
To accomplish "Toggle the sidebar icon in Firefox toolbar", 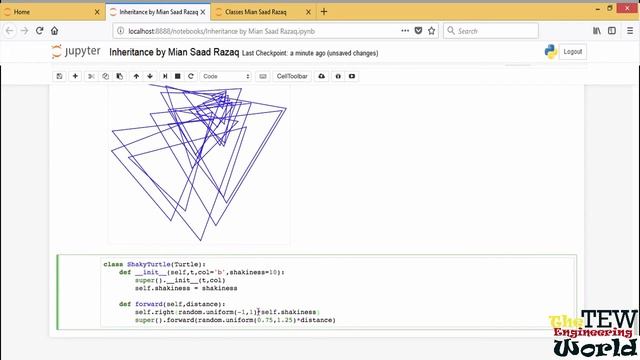I will 612,31.
